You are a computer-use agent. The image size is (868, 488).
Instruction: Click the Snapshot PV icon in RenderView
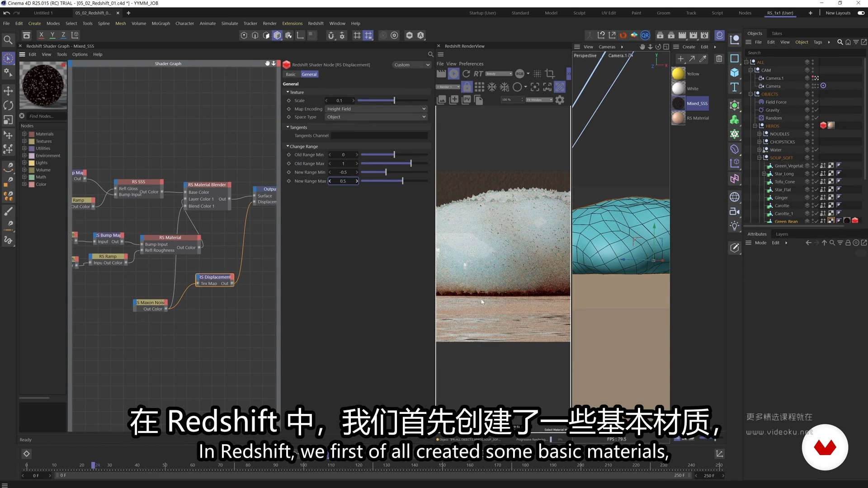click(466, 100)
